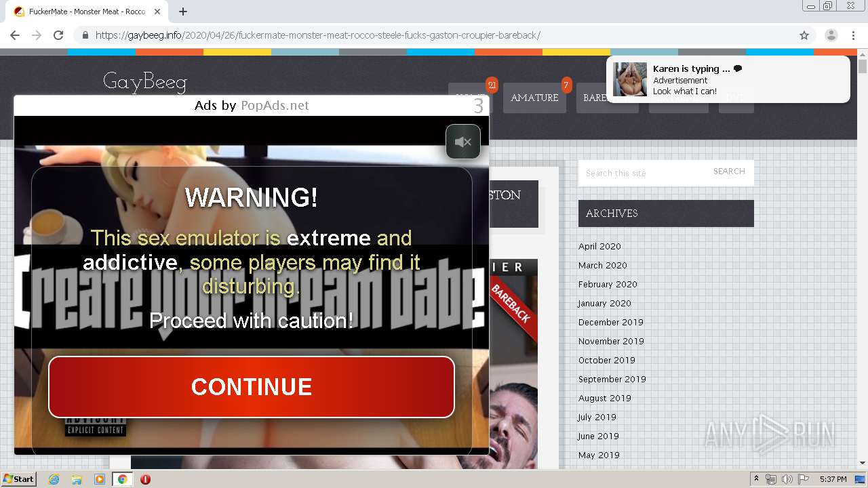
Task: Click the red CONTINUE button
Action: pos(252,387)
